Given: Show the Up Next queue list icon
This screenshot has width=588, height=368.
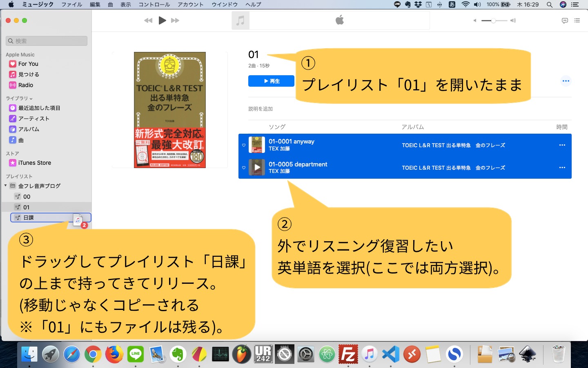Looking at the screenshot, I should (577, 20).
